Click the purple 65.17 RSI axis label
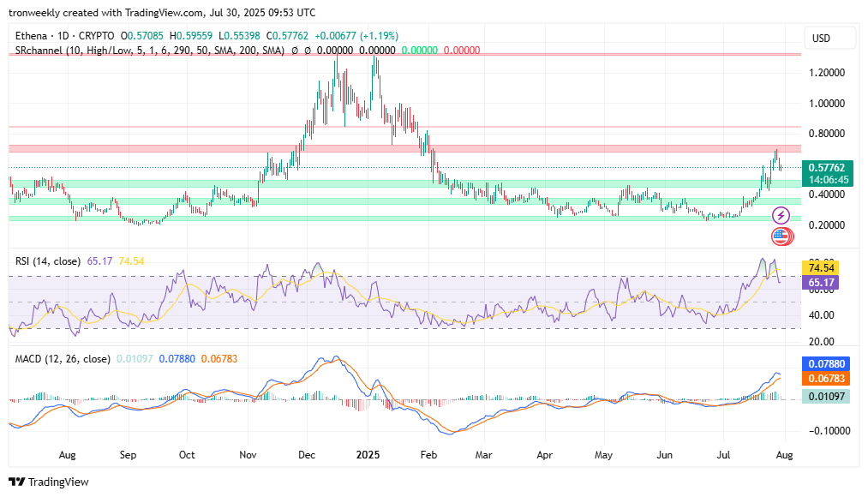The height and width of the screenshot is (497, 868). coord(820,282)
